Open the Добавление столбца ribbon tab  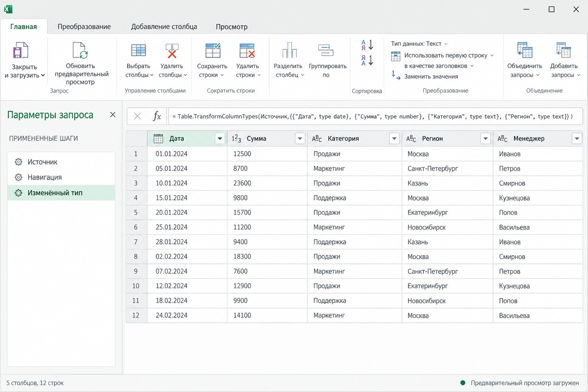click(164, 26)
